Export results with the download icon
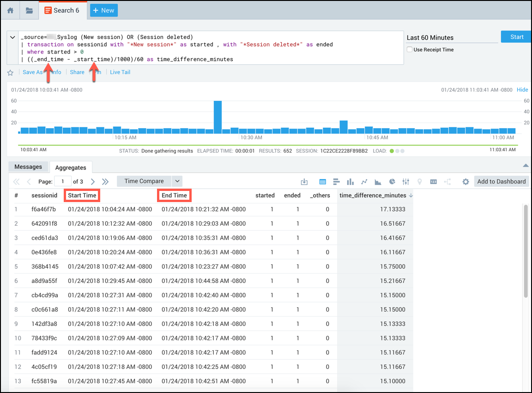The image size is (532, 393). 304,182
